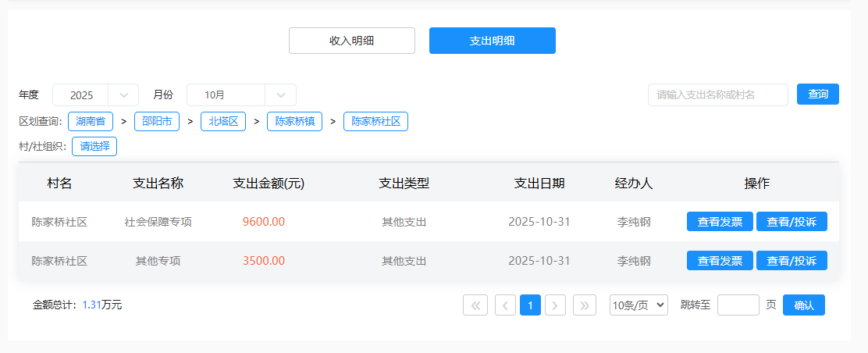This screenshot has width=868, height=353.
Task: View invoice for 社会保障专项 row
Action: [720, 222]
